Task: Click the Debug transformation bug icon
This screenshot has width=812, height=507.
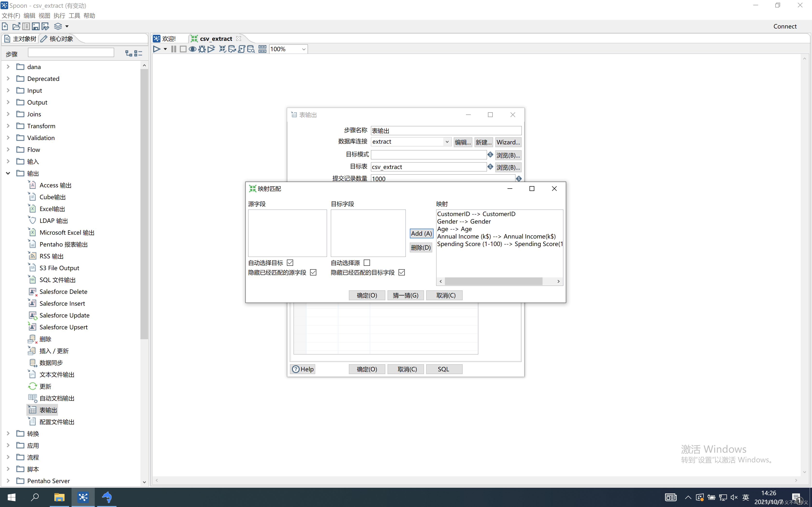Action: click(202, 49)
